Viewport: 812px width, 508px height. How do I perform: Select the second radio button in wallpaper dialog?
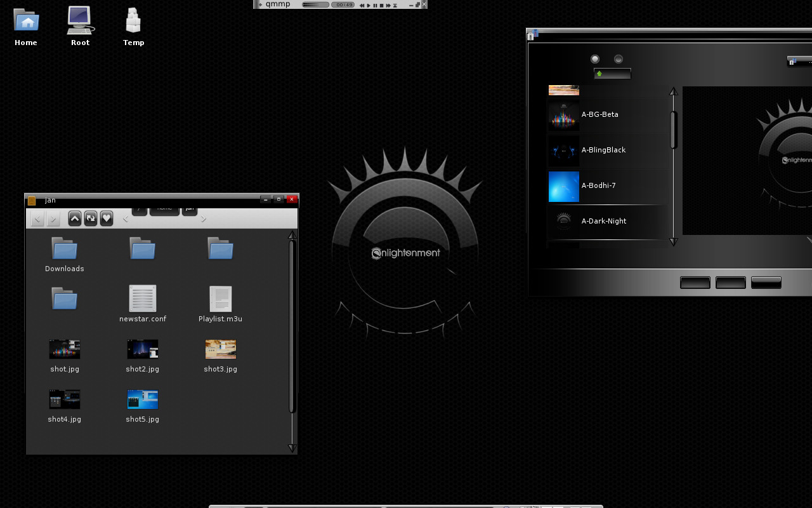tap(619, 59)
